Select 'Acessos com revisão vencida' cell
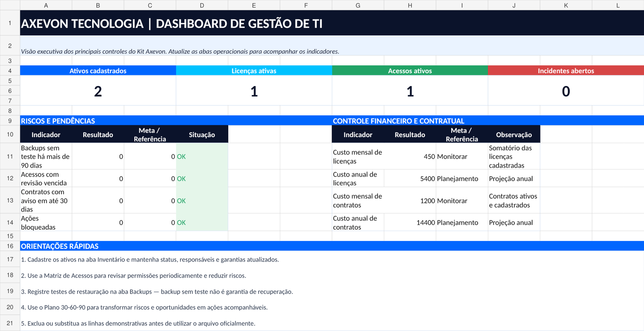Image resolution: width=644 pixels, height=331 pixels. 46,178
